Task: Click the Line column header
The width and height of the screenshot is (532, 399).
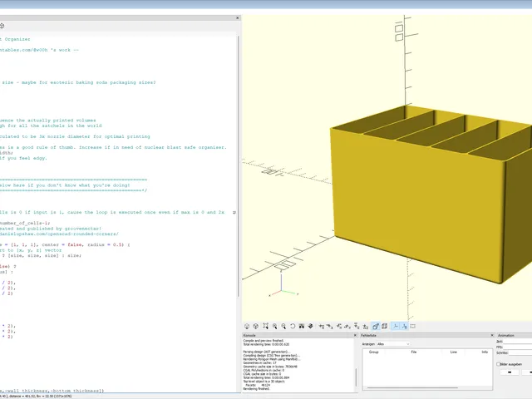Action: click(x=453, y=352)
